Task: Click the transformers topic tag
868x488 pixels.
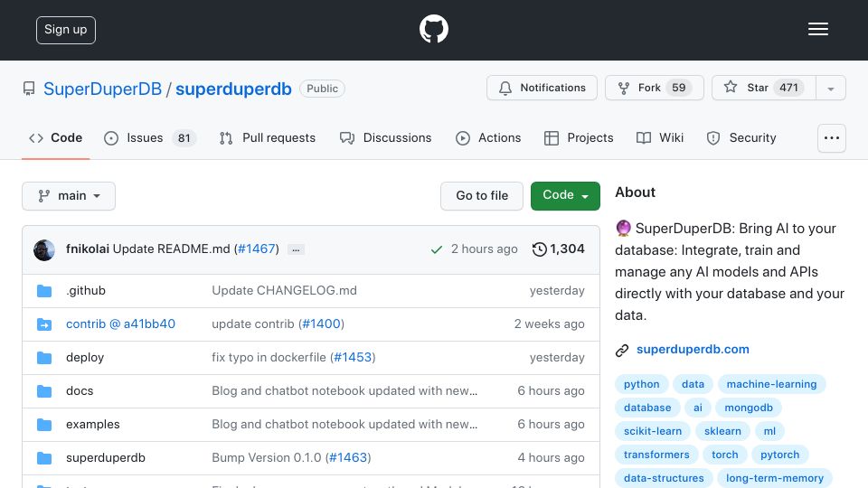Action: (x=656, y=455)
